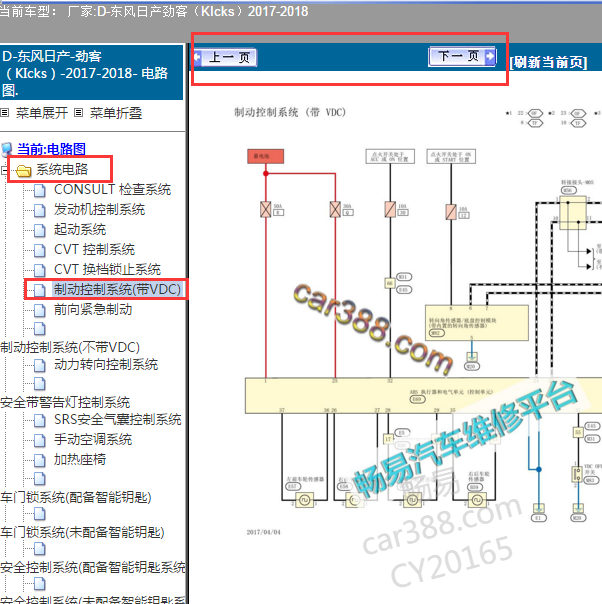Click page icon beside CVT 控制系统
Screen dimensions: 602x604
point(39,250)
